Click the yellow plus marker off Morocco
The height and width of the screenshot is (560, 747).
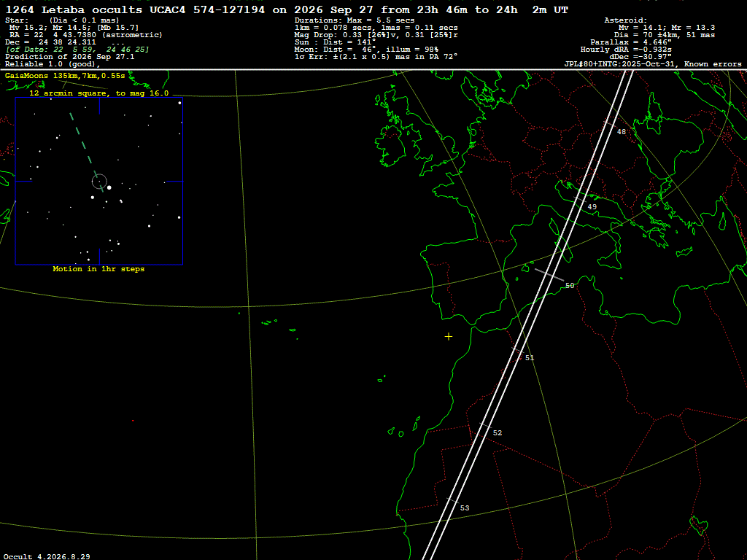449,337
